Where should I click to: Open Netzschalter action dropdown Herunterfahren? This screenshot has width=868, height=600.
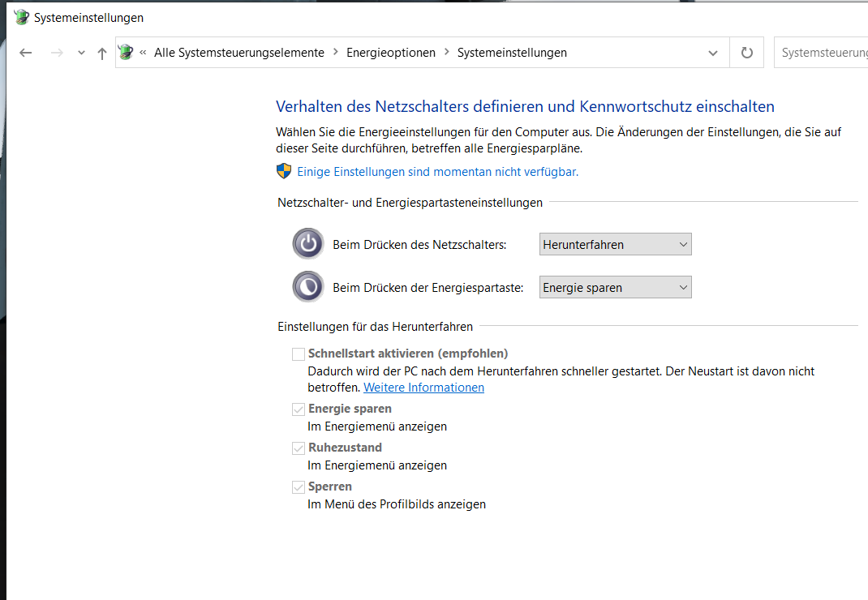pyautogui.click(x=616, y=244)
